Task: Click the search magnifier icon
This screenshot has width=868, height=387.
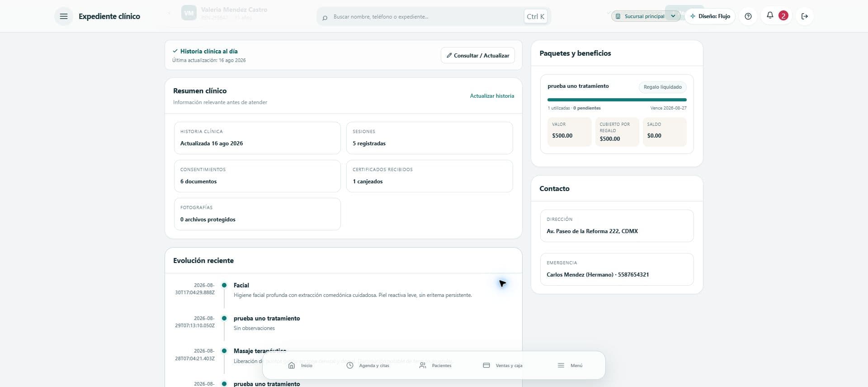Action: pos(325,18)
